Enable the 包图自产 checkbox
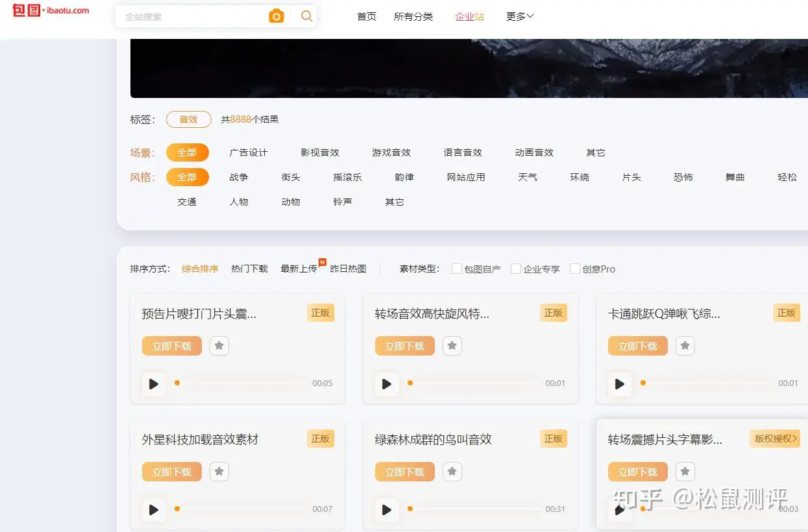 click(457, 269)
